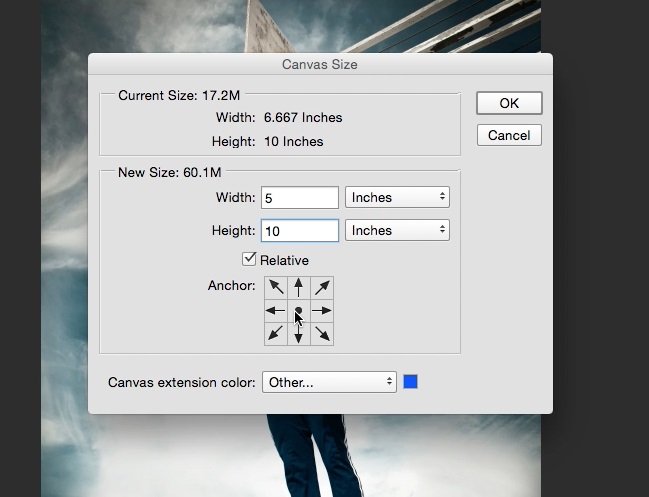The width and height of the screenshot is (649, 497).
Task: Set anchor to top-left arrow
Action: point(276,288)
